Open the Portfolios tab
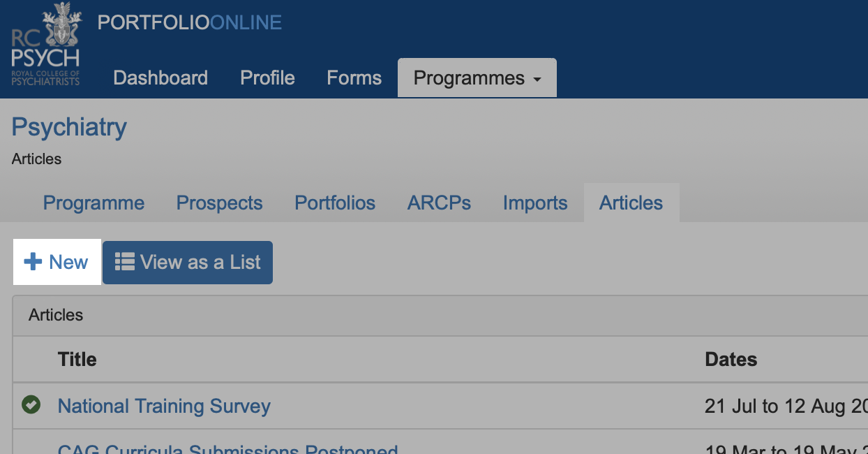The height and width of the screenshot is (454, 868). point(335,203)
